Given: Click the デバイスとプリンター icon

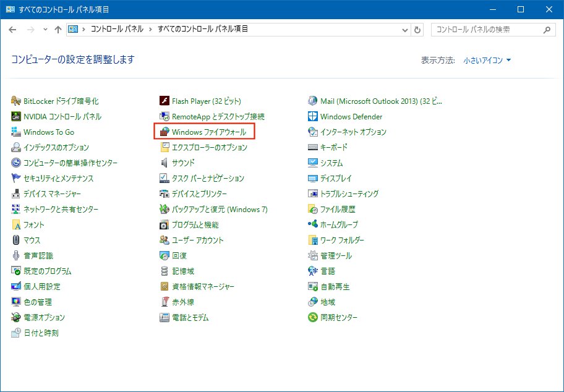Looking at the screenshot, I should [164, 194].
